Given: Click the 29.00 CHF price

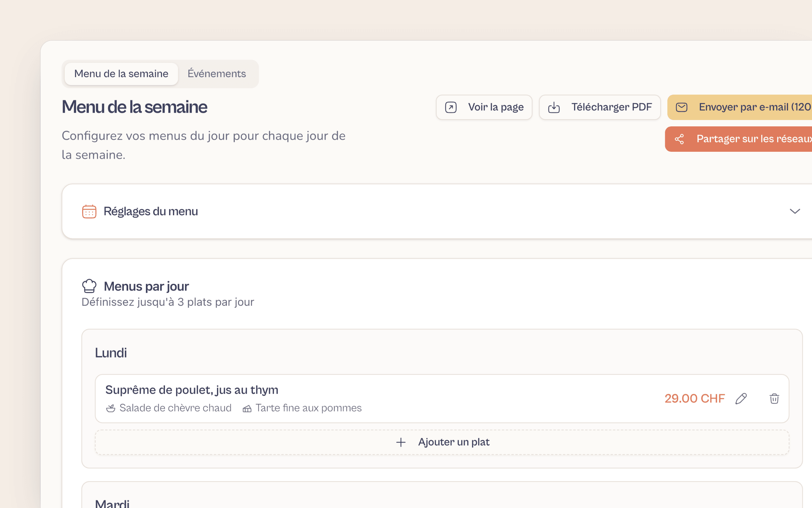Looking at the screenshot, I should point(695,398).
